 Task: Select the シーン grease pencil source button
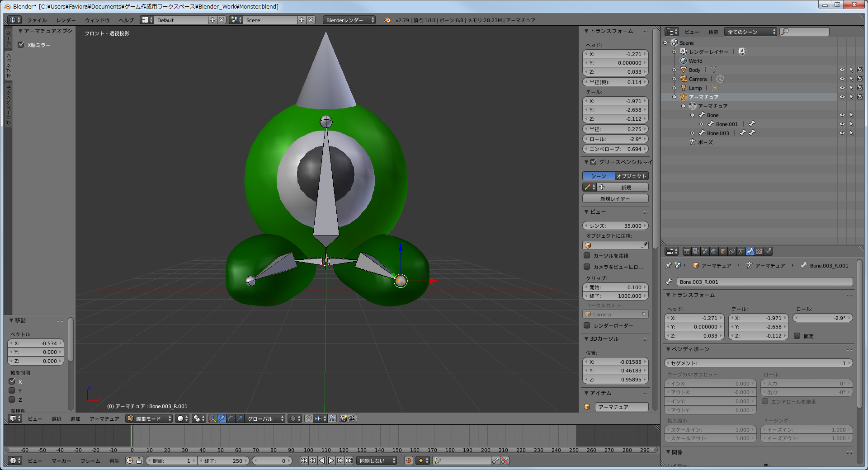point(599,176)
